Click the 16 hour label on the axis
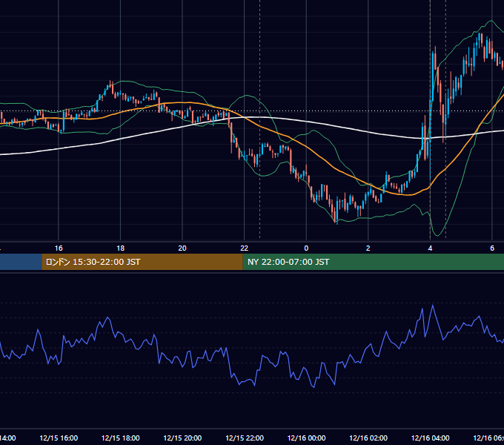Image resolution: width=504 pixels, height=445 pixels. pos(59,248)
